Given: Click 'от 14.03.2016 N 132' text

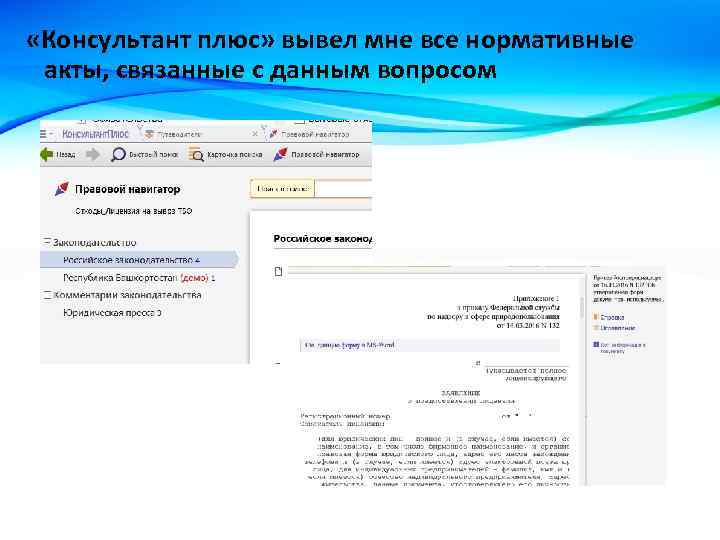Looking at the screenshot, I should 528,325.
